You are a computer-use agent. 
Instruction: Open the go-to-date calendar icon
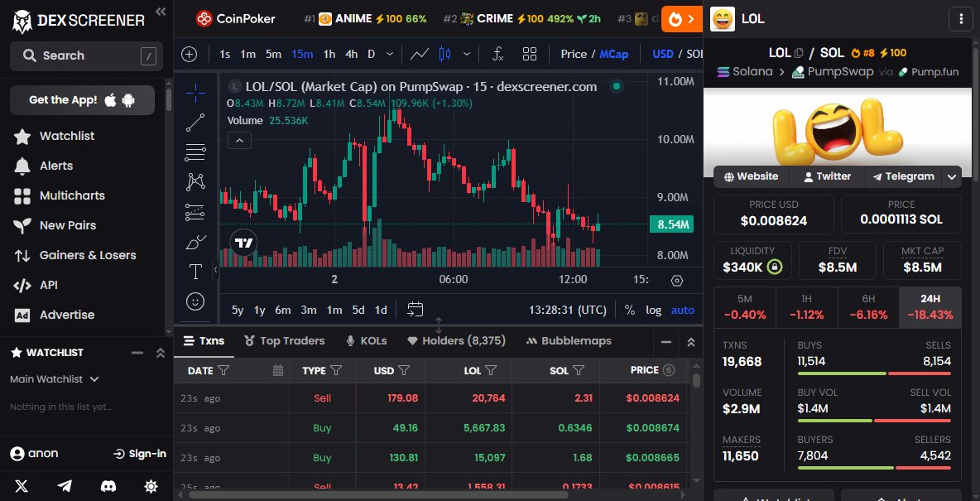pos(415,310)
